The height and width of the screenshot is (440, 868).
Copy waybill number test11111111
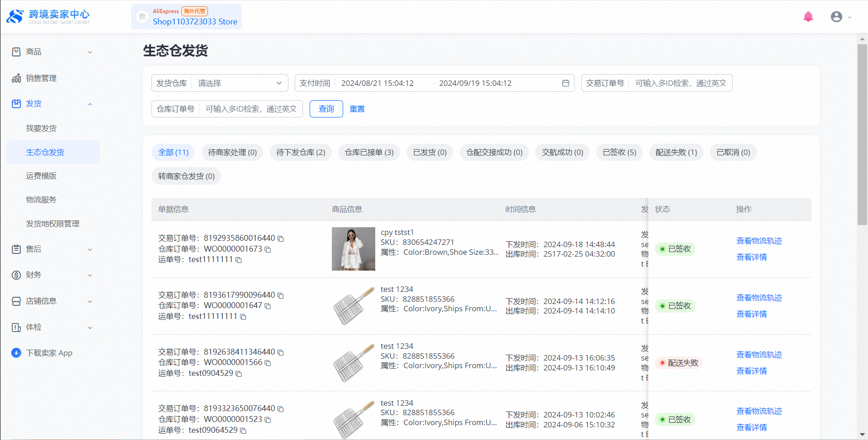tap(243, 317)
